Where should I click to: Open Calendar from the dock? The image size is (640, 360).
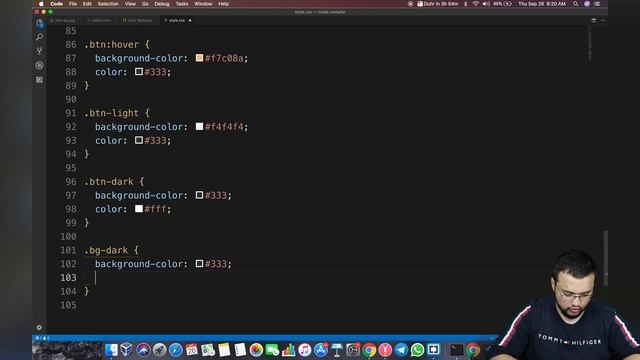pyautogui.click(x=191, y=350)
